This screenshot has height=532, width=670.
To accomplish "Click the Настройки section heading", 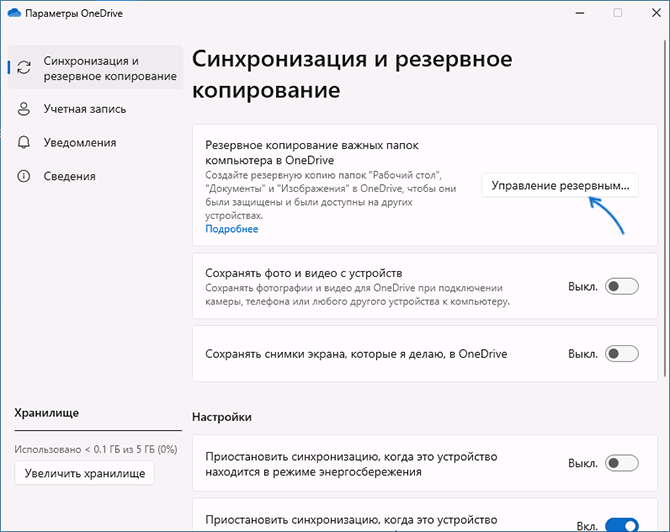I will click(x=222, y=417).
